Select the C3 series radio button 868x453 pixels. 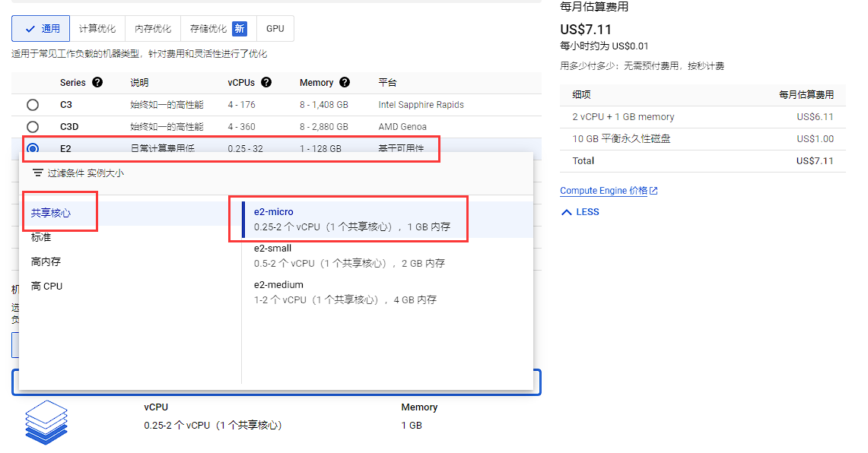(33, 105)
